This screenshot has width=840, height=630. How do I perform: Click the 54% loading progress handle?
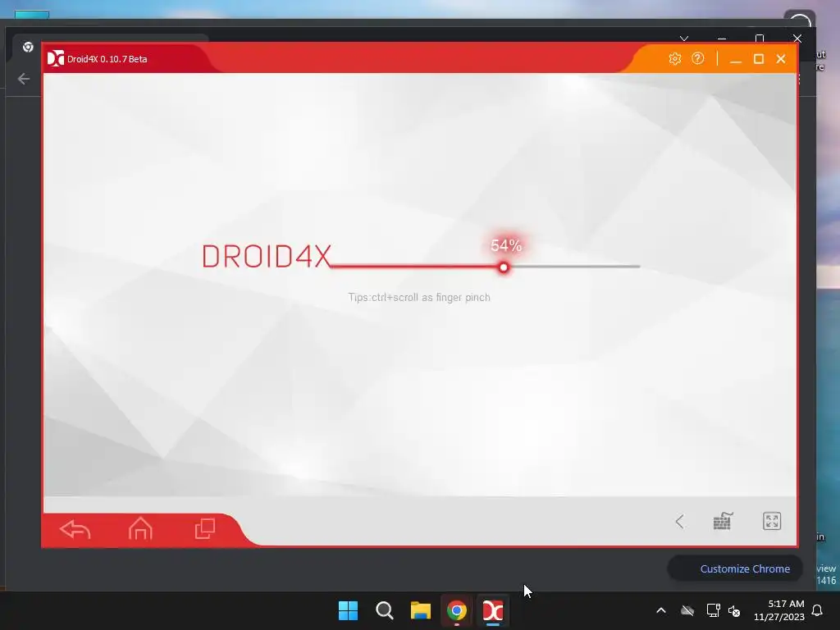pos(504,267)
